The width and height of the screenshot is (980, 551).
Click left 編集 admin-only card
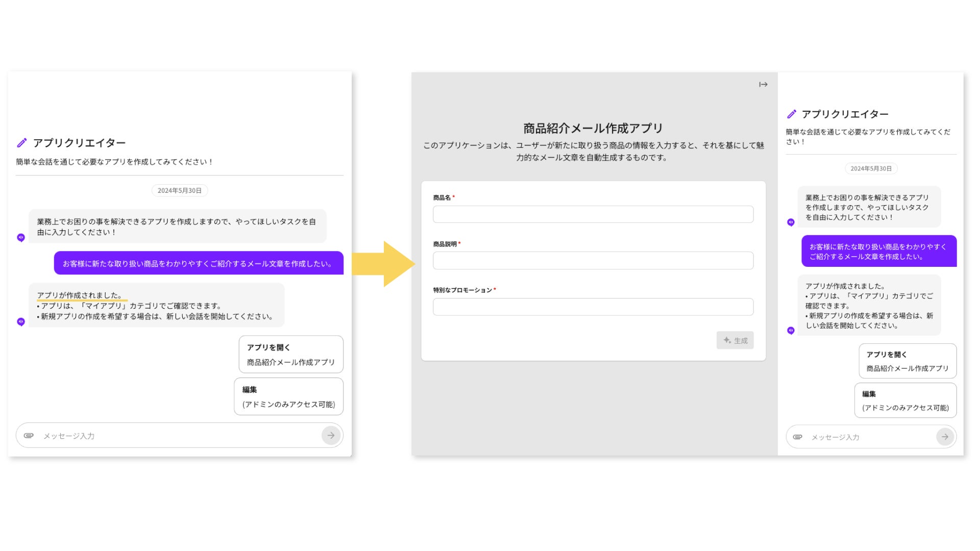pos(288,397)
